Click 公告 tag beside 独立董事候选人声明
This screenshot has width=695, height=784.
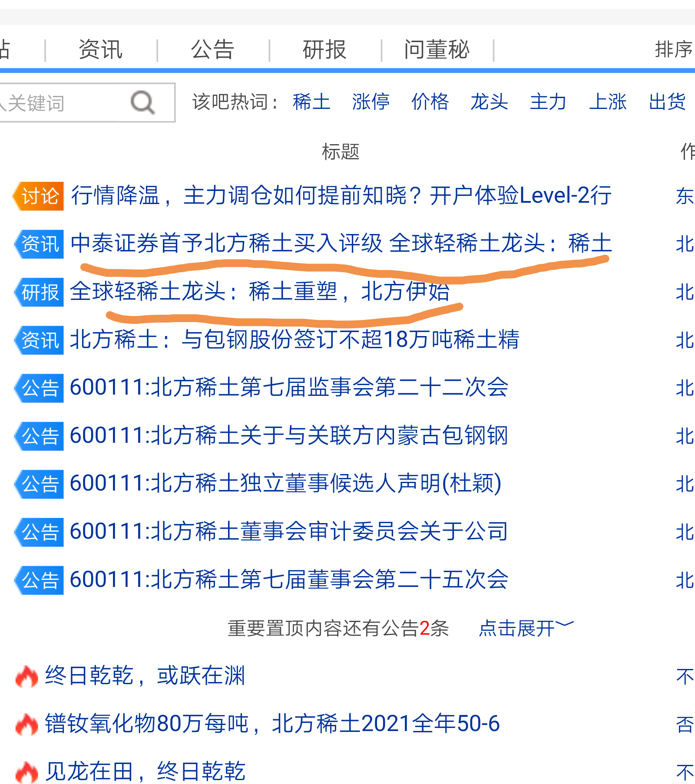(39, 484)
